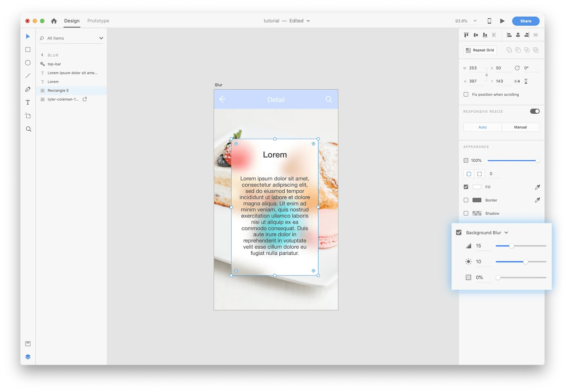The image size is (565, 392).
Task: Align selection to horizontal center
Action: pos(518,35)
